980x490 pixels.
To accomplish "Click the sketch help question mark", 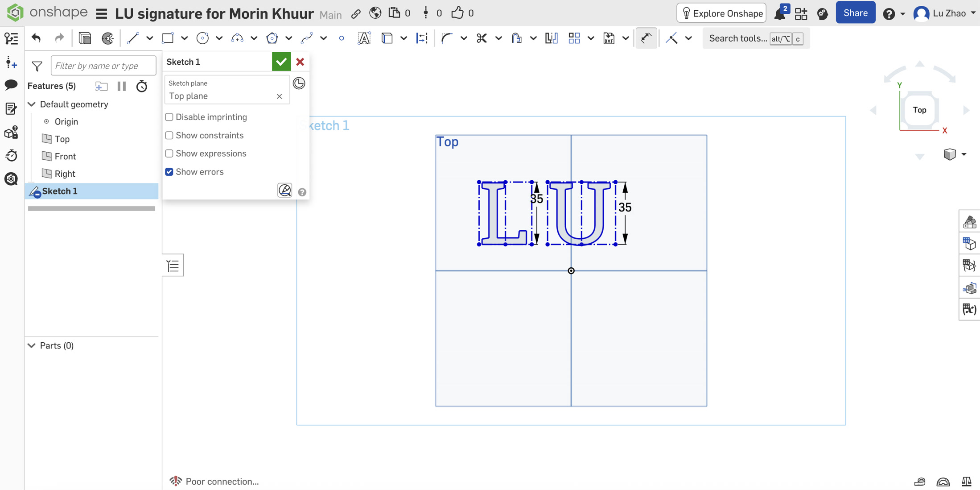I will tap(302, 192).
